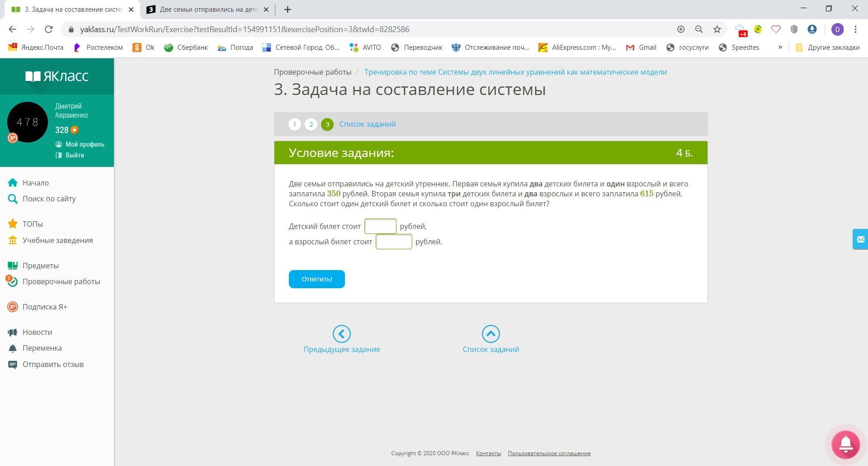
Task: Switch to the Две семьи отправились tab
Action: [208, 10]
